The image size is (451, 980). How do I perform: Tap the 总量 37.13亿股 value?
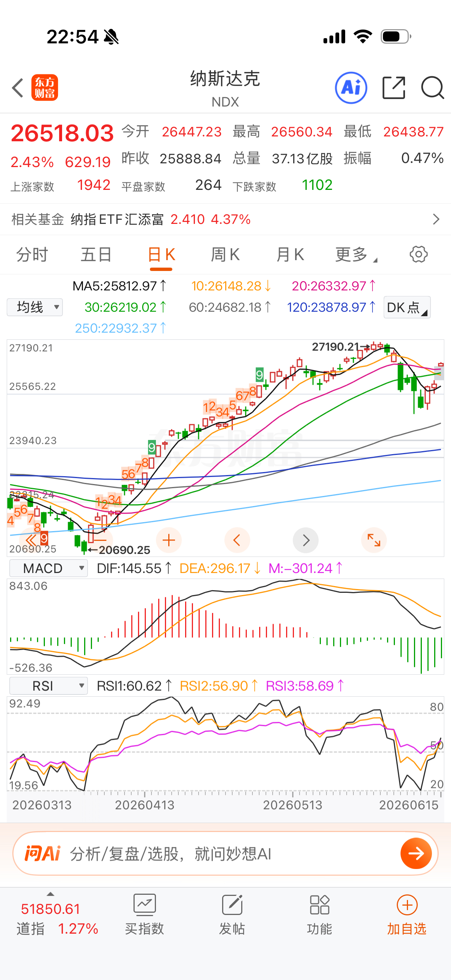click(x=282, y=158)
